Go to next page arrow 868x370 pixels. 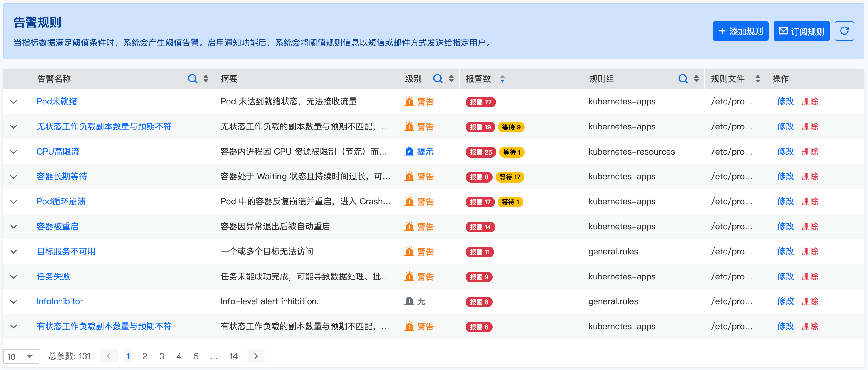click(x=256, y=356)
